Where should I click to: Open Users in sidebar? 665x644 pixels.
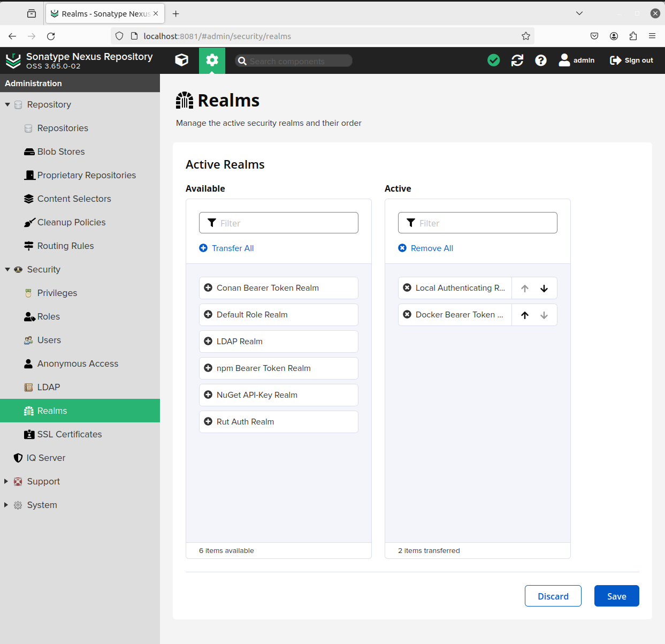pyautogui.click(x=80, y=340)
